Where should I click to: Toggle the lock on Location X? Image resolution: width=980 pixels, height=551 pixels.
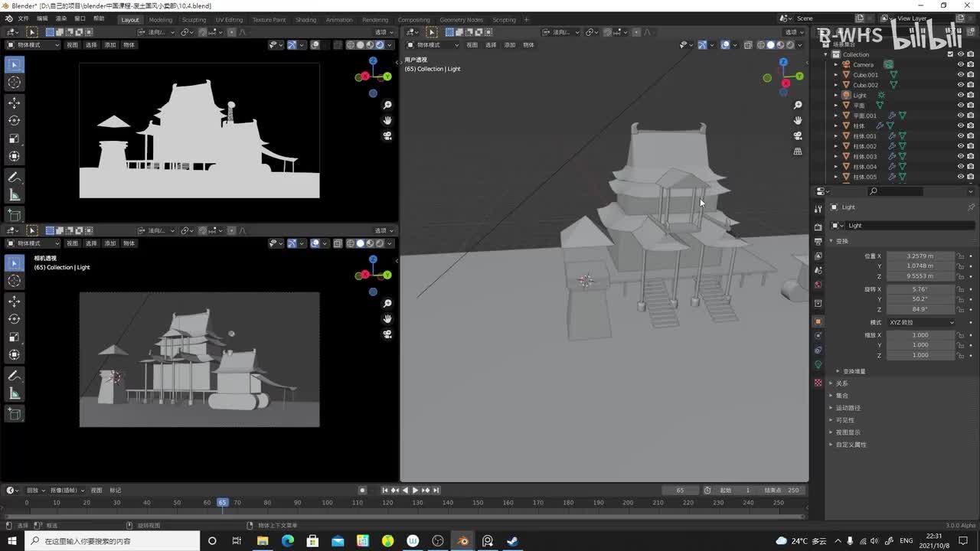point(961,256)
